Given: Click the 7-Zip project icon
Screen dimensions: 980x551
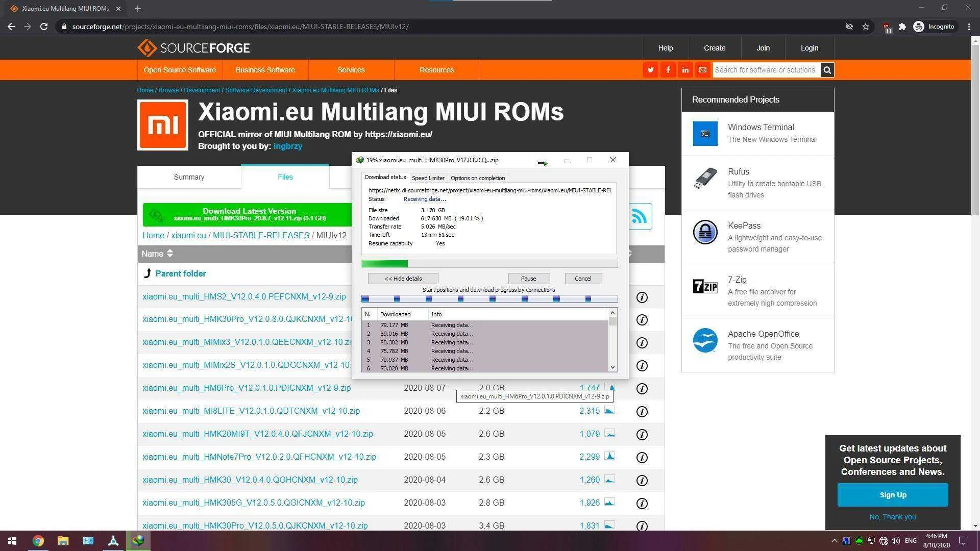Looking at the screenshot, I should [705, 286].
